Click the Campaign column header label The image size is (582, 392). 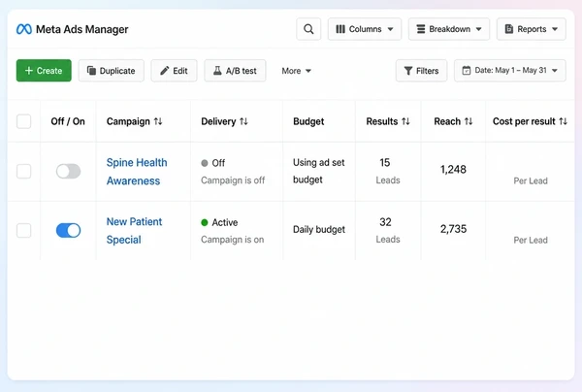[x=128, y=121]
